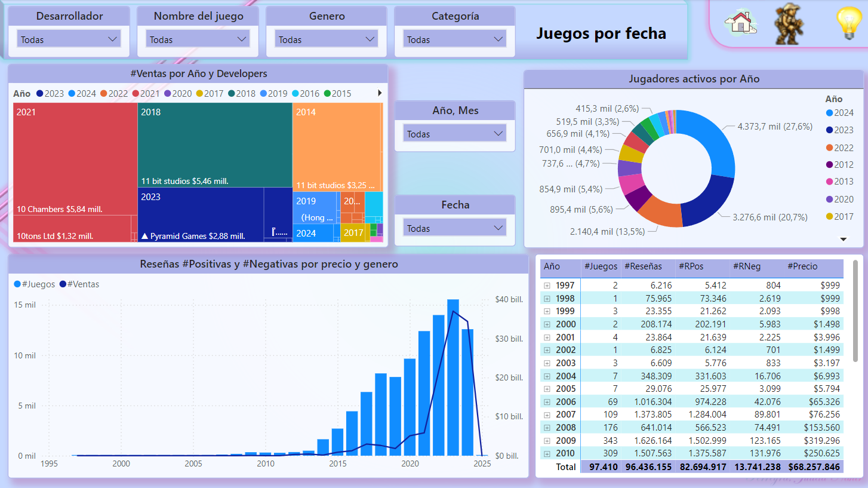Select the 2014 treemap block

tap(336, 146)
